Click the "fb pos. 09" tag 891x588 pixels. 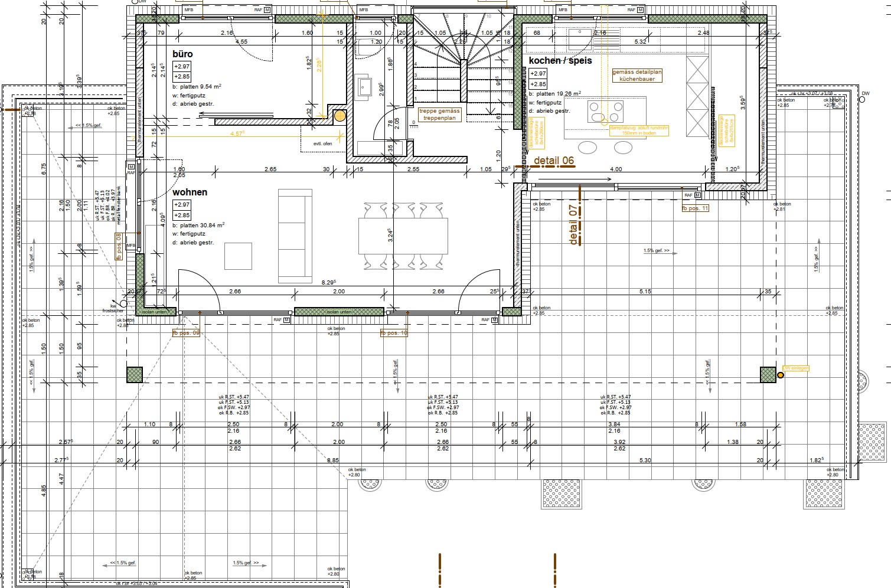186,333
